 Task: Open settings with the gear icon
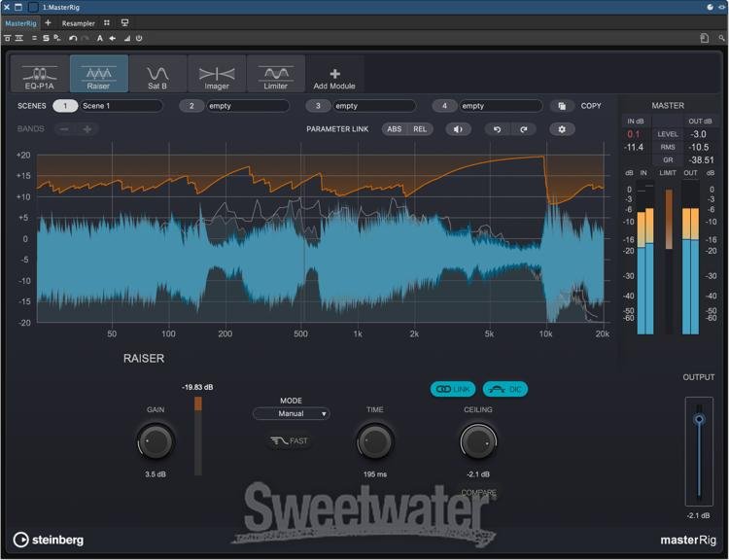[x=561, y=129]
